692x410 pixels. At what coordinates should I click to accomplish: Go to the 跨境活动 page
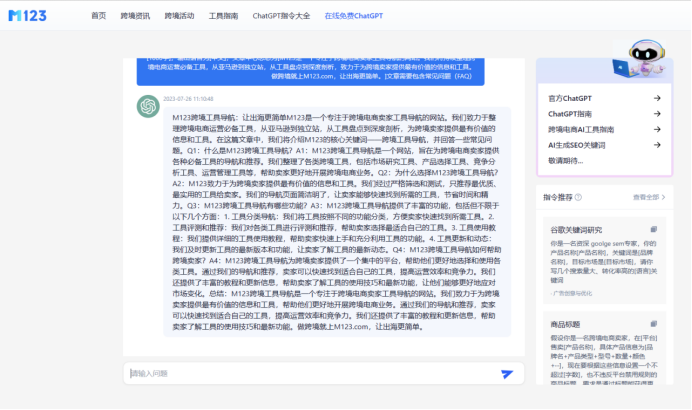click(x=179, y=16)
